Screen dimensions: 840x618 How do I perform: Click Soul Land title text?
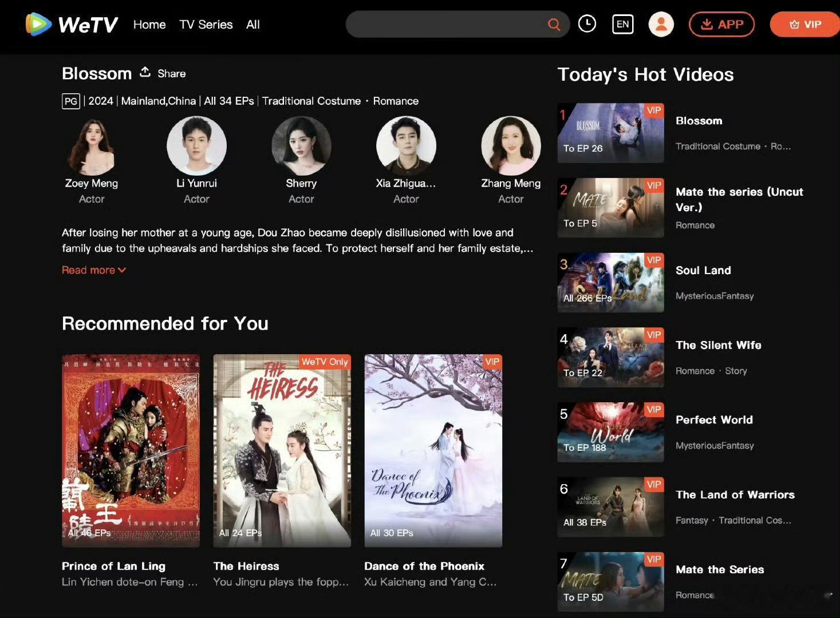(x=703, y=270)
